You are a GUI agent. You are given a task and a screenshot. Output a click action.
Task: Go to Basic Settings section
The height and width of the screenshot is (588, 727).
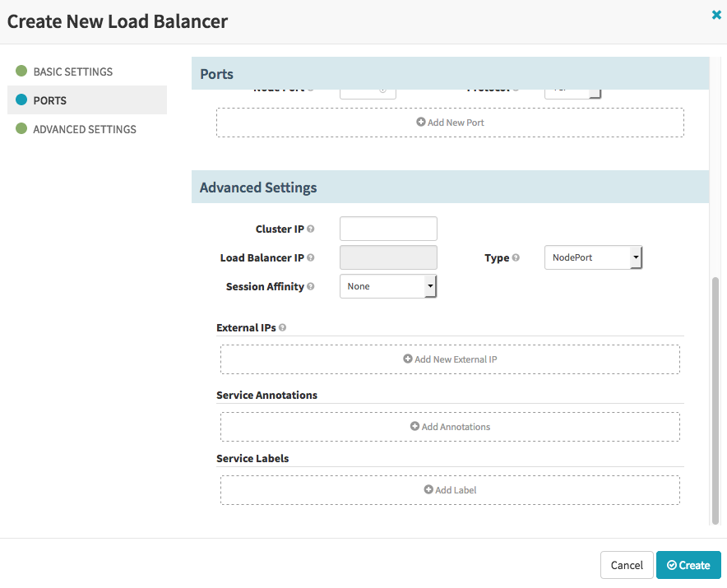73,72
